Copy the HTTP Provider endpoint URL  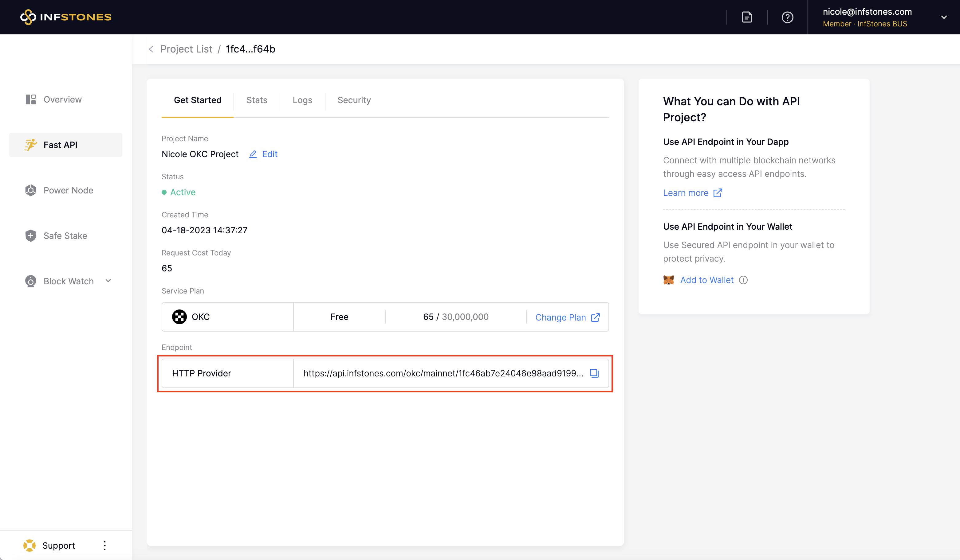pyautogui.click(x=594, y=373)
